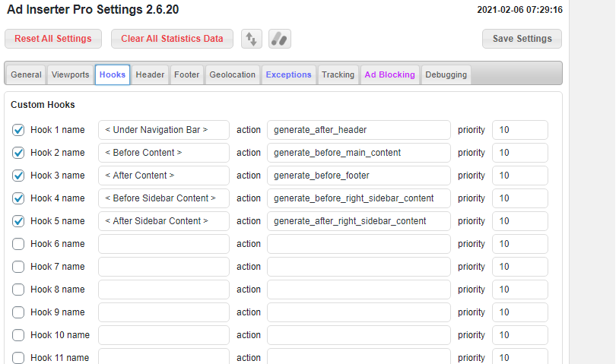Click Hook 5 name field 'After Sidebar Content'
Image resolution: width=616 pixels, height=364 pixels.
coord(164,221)
